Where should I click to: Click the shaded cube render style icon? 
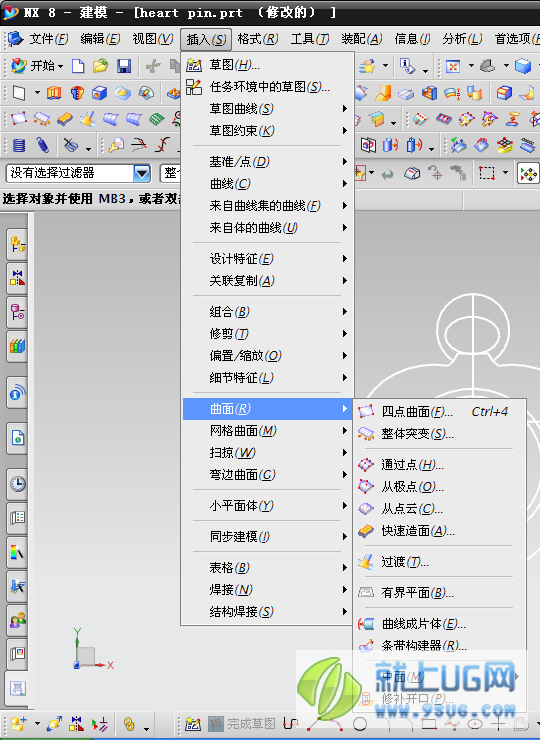[x=523, y=66]
